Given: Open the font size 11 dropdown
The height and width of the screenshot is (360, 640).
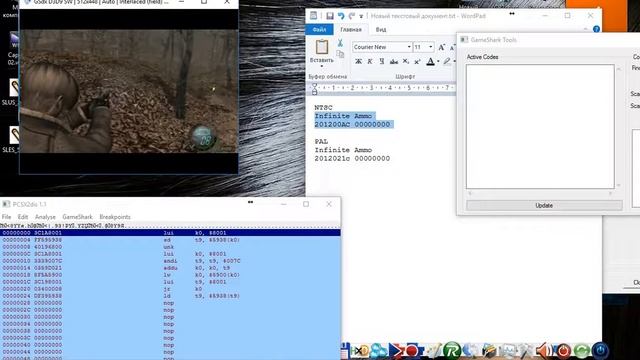Looking at the screenshot, I should click(x=430, y=47).
